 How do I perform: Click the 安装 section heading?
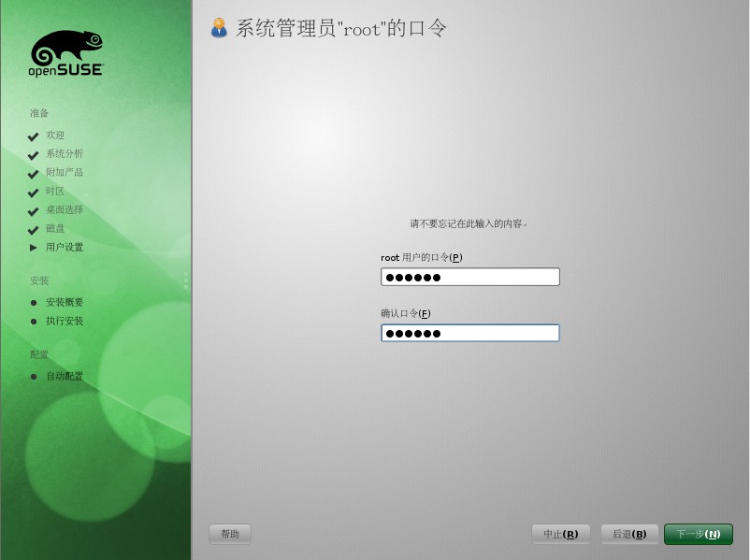39,280
